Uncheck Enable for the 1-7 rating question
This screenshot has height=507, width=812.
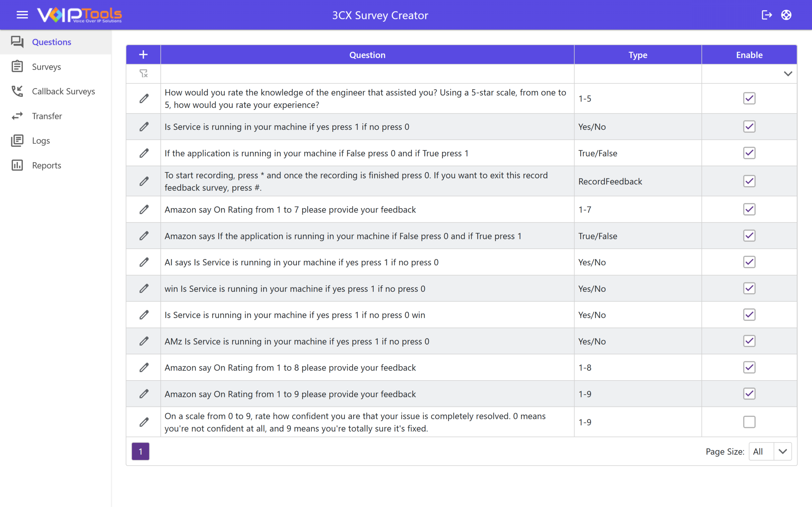coord(749,209)
